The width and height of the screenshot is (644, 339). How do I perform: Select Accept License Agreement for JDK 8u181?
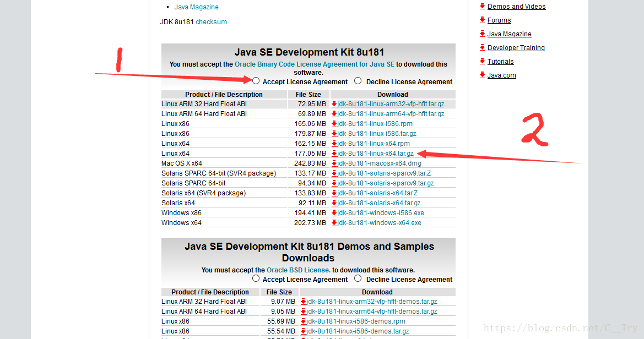tap(256, 80)
